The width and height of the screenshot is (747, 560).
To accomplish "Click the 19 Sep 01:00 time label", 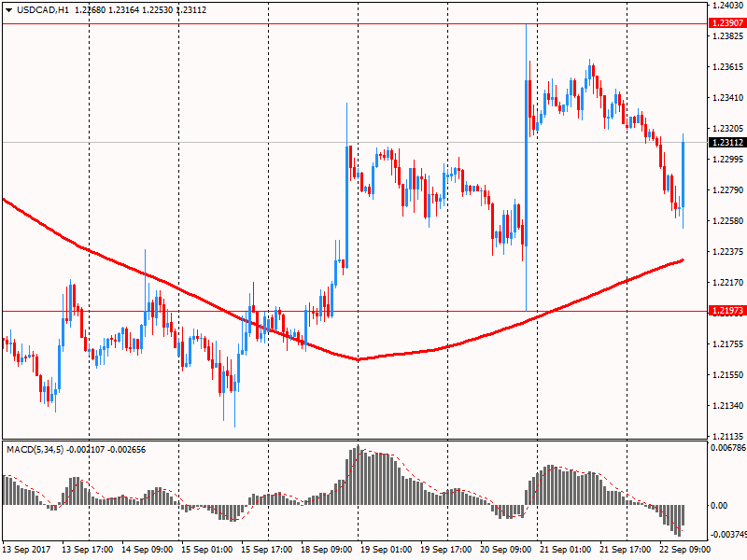I will [x=387, y=550].
